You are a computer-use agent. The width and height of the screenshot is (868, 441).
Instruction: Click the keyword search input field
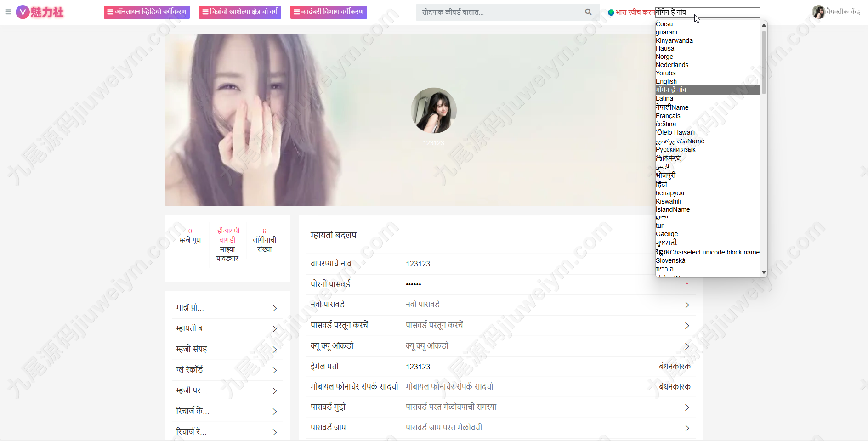click(x=501, y=12)
